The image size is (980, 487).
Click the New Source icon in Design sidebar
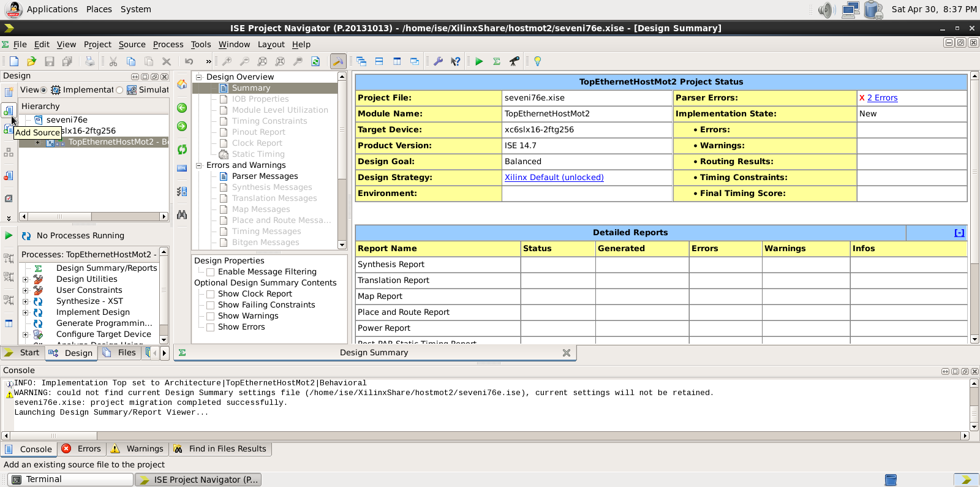(x=9, y=92)
